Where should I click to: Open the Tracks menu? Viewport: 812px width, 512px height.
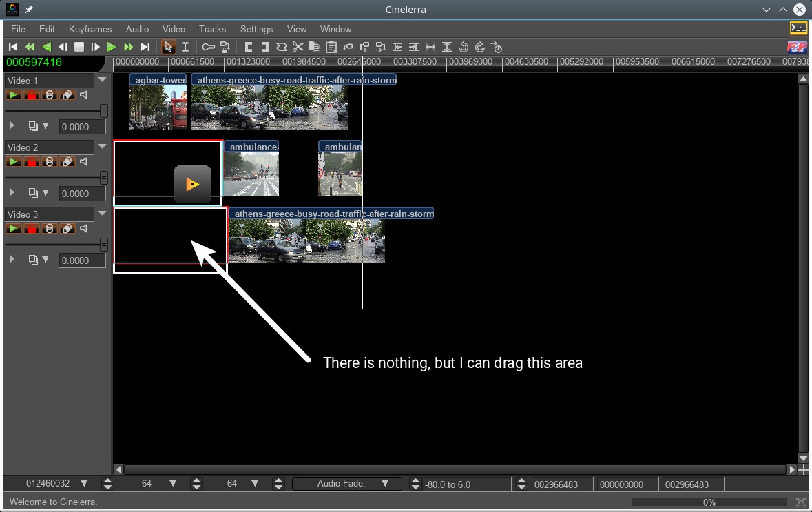(x=212, y=29)
